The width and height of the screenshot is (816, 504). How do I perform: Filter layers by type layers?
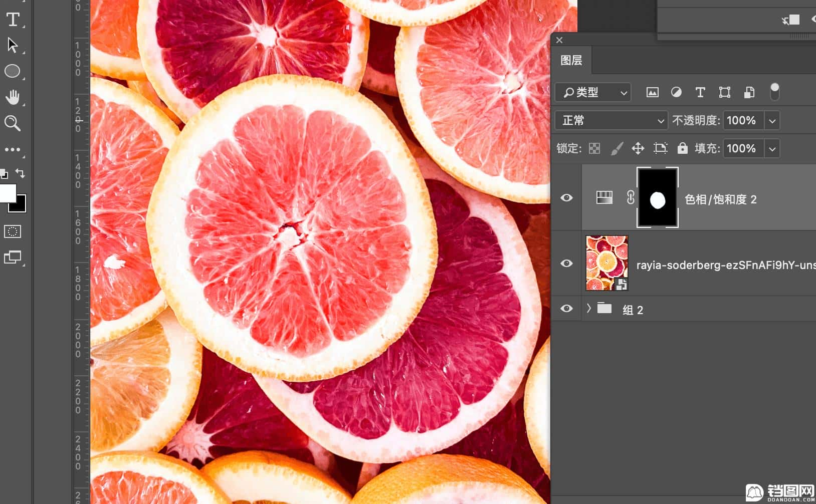point(700,92)
